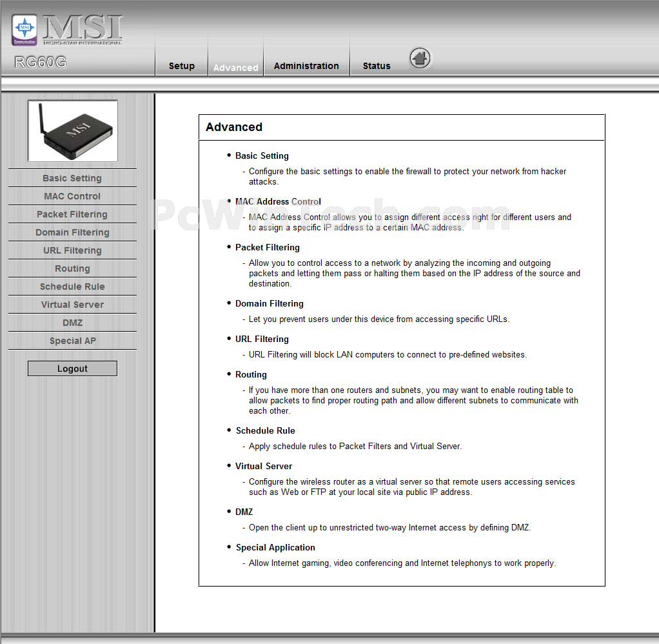Screen dimensions: 659x644
Task: Click 'Virtual Server' heading in content list
Action: (264, 466)
